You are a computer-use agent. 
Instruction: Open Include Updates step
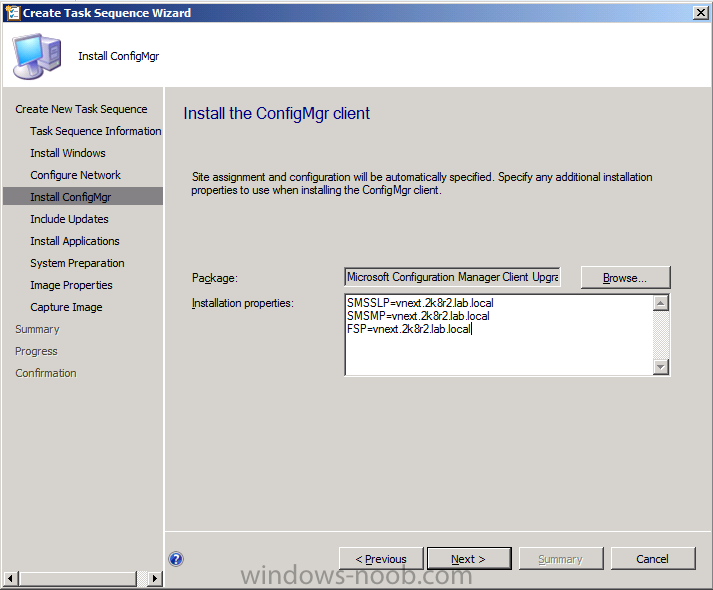pyautogui.click(x=69, y=219)
